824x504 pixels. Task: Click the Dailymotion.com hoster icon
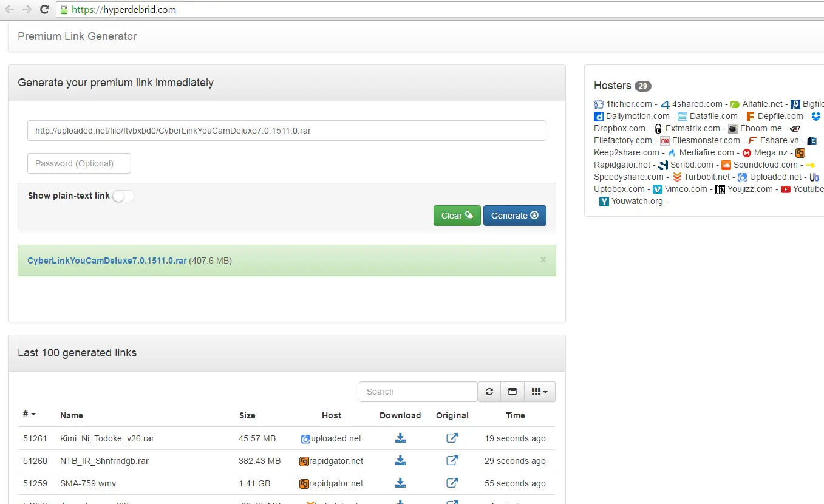[x=599, y=117]
